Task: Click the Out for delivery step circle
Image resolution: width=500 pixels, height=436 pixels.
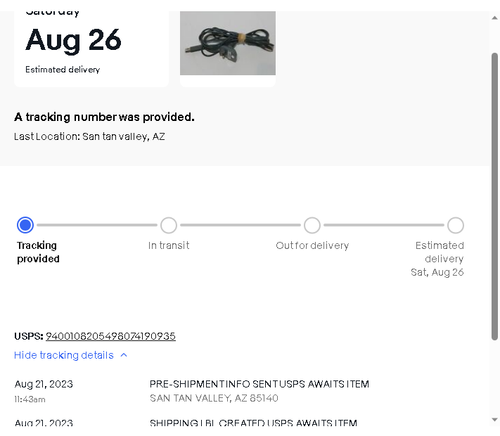Action: (x=312, y=225)
